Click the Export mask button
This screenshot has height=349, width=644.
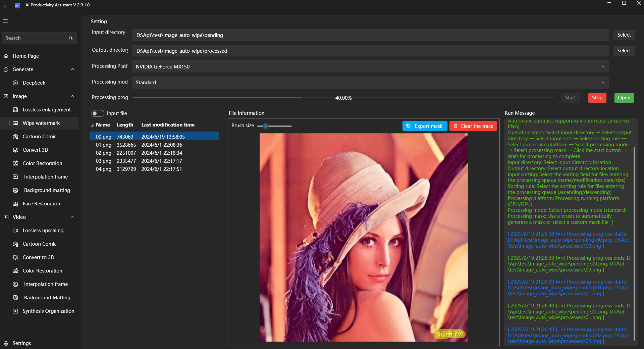(425, 126)
